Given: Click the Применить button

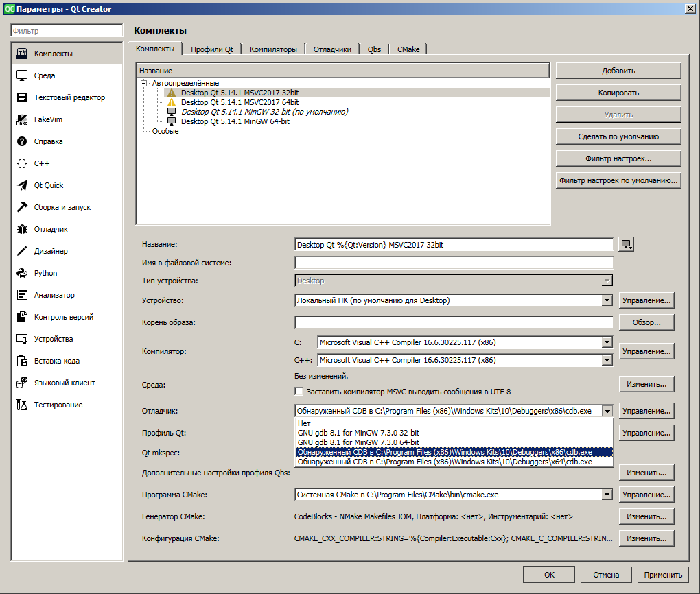Looking at the screenshot, I should [663, 575].
